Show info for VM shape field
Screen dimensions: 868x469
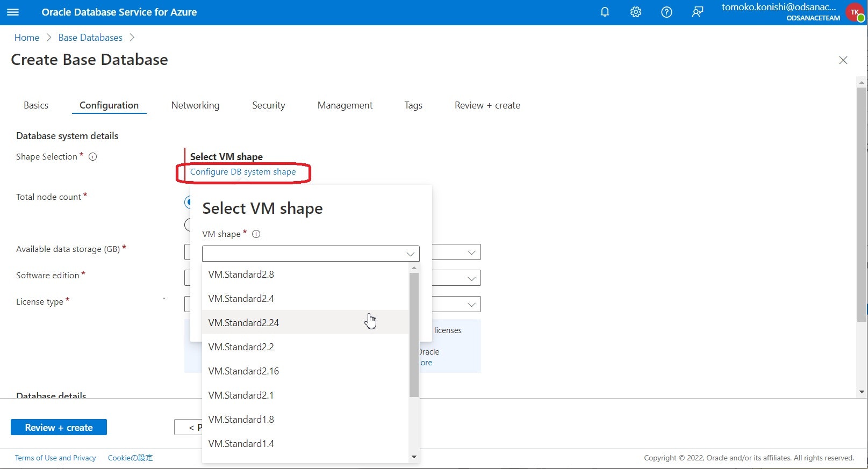tap(256, 234)
